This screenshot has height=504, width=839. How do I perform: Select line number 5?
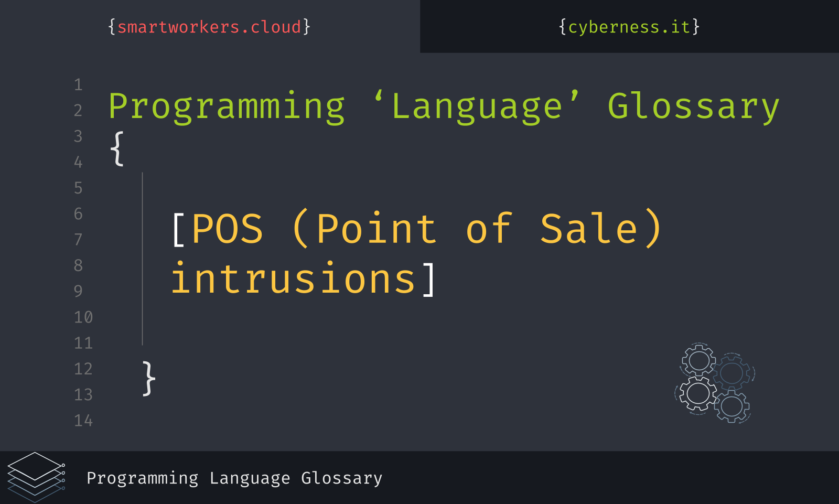[78, 188]
